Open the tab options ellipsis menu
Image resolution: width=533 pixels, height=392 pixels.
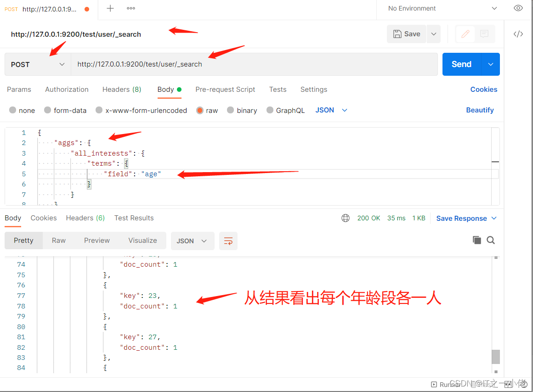(131, 9)
